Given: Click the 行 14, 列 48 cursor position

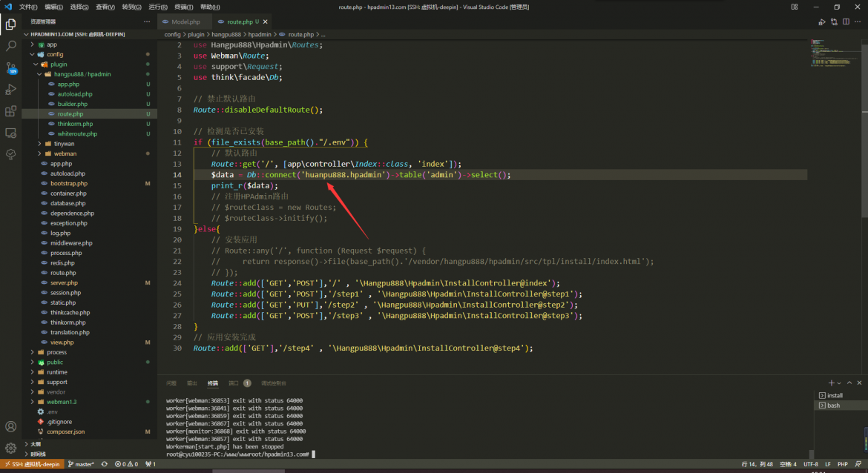Looking at the screenshot, I should tap(757, 464).
